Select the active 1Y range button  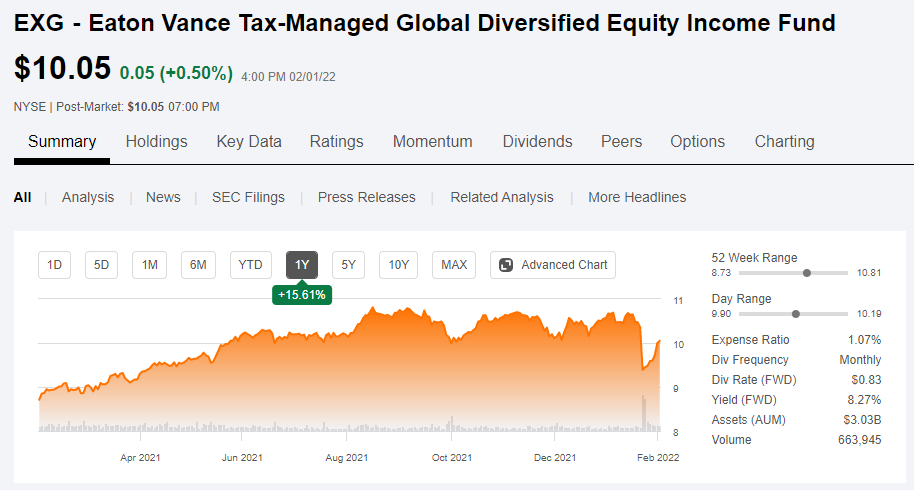click(302, 265)
